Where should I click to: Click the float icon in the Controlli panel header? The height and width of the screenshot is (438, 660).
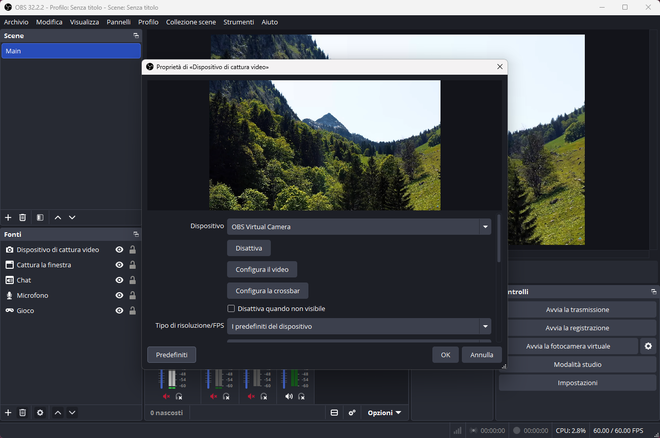[x=653, y=292]
